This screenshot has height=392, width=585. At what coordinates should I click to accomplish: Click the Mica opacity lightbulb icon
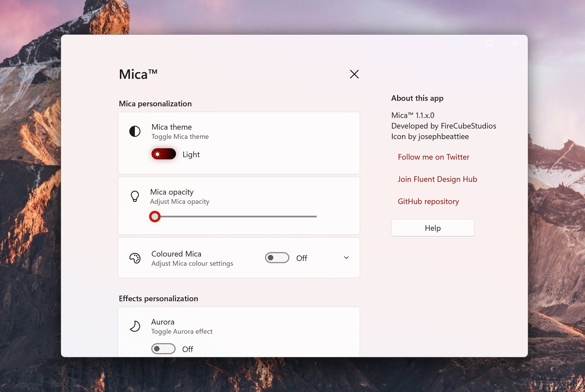(135, 196)
